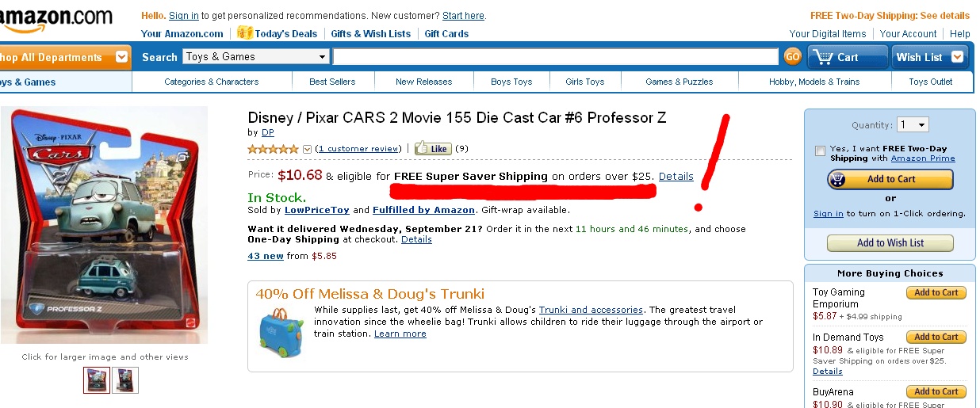
Task: Expand the Wish List dropdown arrow
Action: click(x=957, y=57)
